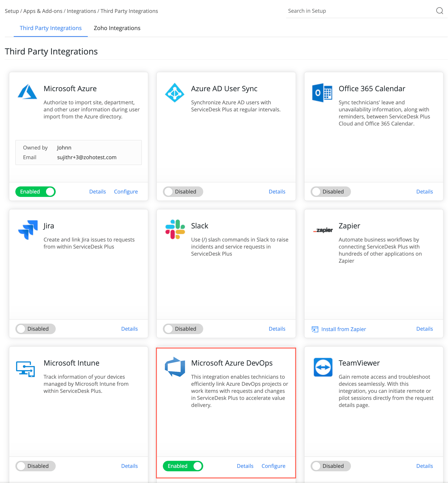Open Configure for Microsoft Azure DevOps
This screenshot has height=483, width=448.
tap(273, 466)
